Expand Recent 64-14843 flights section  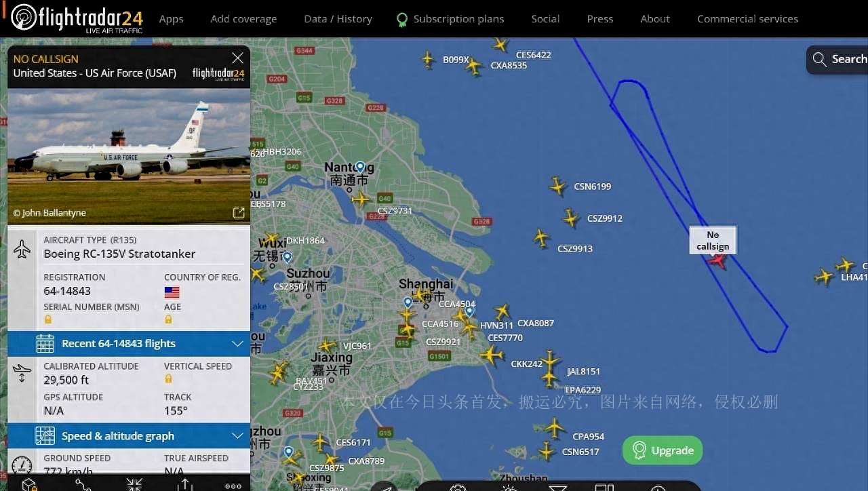129,343
